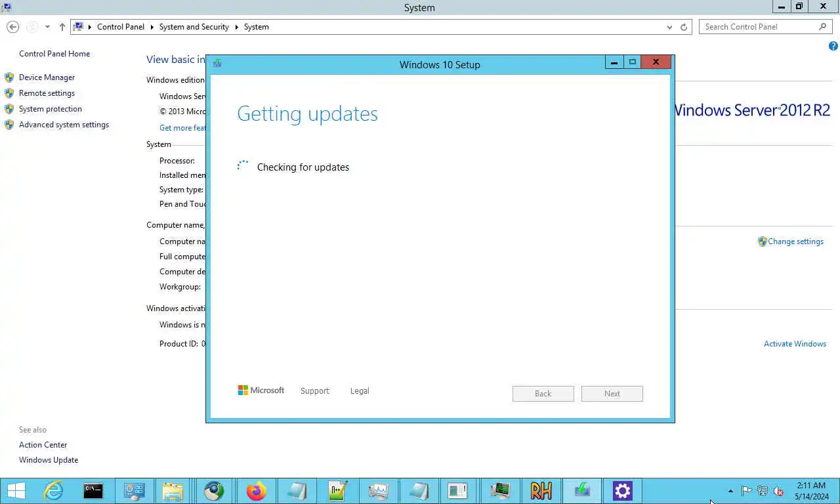Refresh the System control panel page
Screen dimensions: 840x504
click(684, 27)
